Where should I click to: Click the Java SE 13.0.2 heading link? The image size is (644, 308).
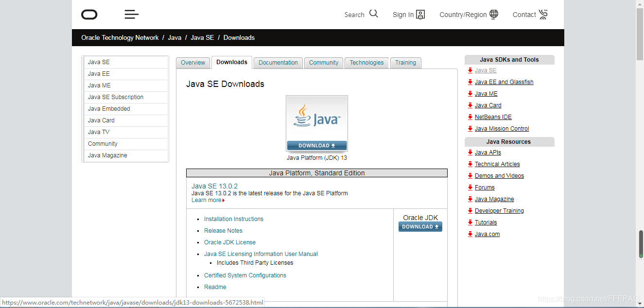[214, 186]
